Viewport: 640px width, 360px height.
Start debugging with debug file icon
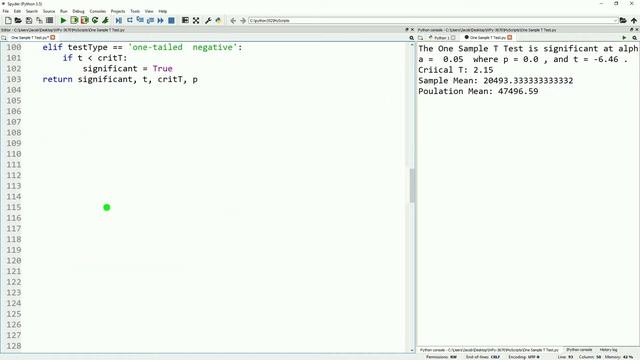tap(118, 20)
